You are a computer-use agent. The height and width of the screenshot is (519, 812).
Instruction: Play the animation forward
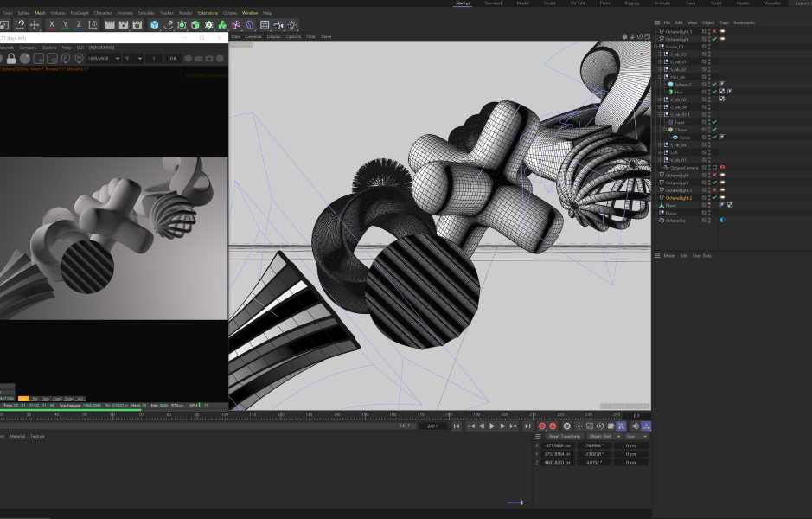coord(492,426)
